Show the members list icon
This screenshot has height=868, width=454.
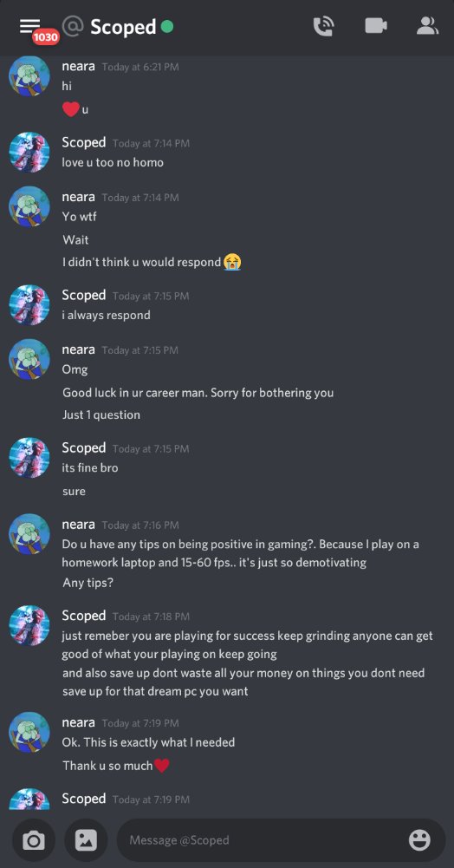[x=427, y=26]
